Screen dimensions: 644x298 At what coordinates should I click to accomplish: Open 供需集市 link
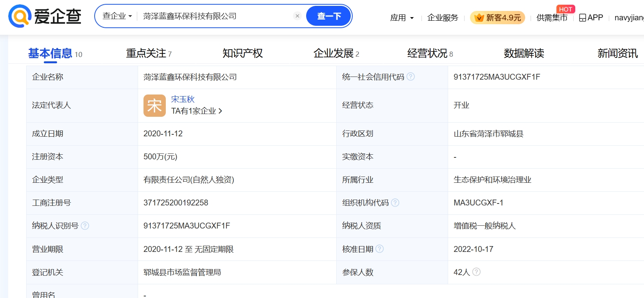[x=552, y=18]
